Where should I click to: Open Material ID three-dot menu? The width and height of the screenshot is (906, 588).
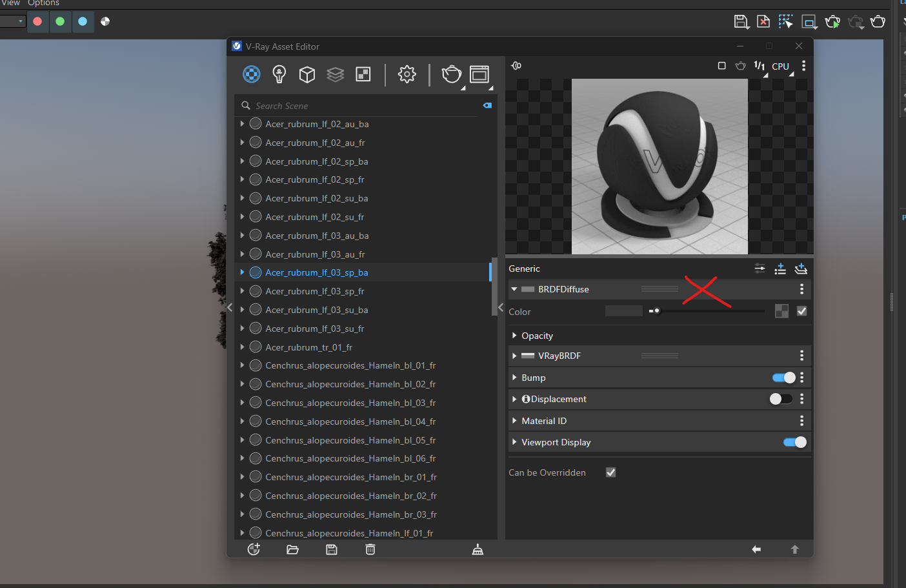click(x=802, y=421)
